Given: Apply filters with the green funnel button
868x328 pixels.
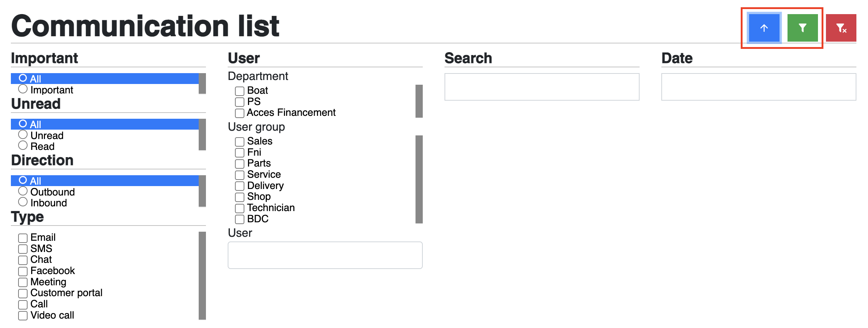Looking at the screenshot, I should point(802,28).
